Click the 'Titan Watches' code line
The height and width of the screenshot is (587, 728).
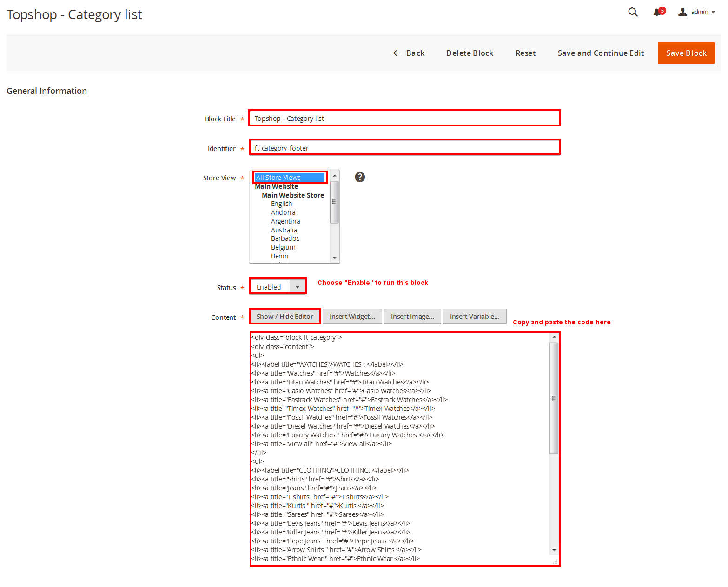tap(340, 382)
